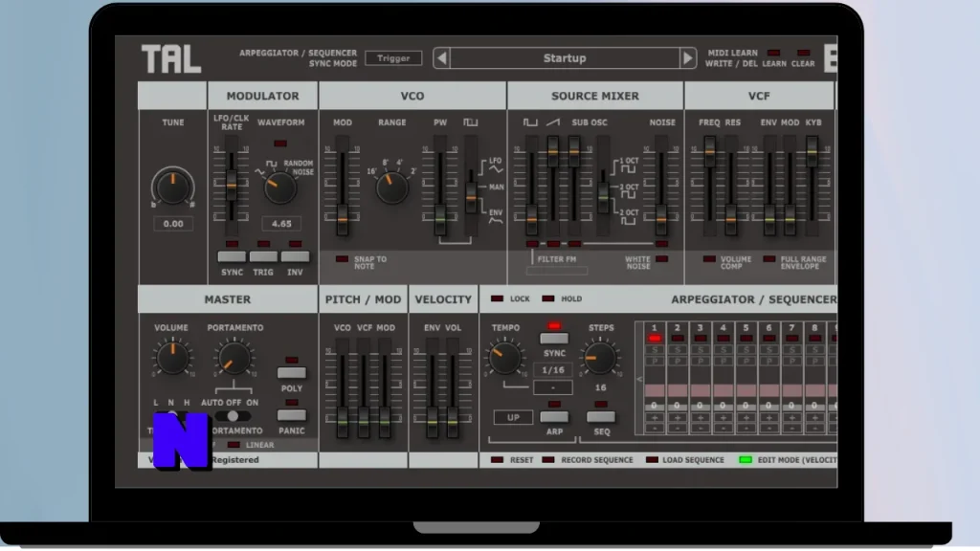
Task: Enable LINEAR portamento LED
Action: click(x=234, y=445)
